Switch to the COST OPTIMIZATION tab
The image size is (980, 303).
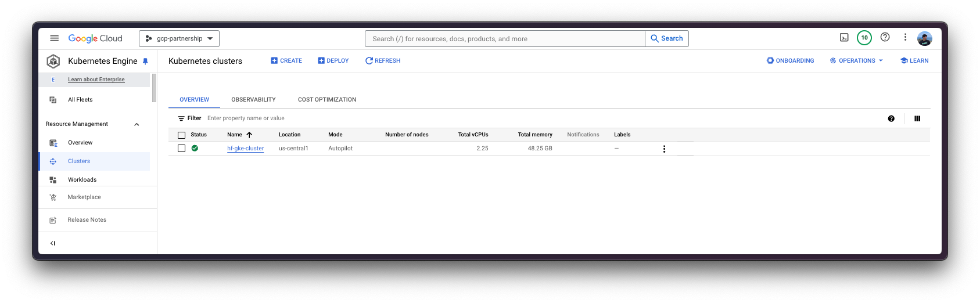point(327,100)
